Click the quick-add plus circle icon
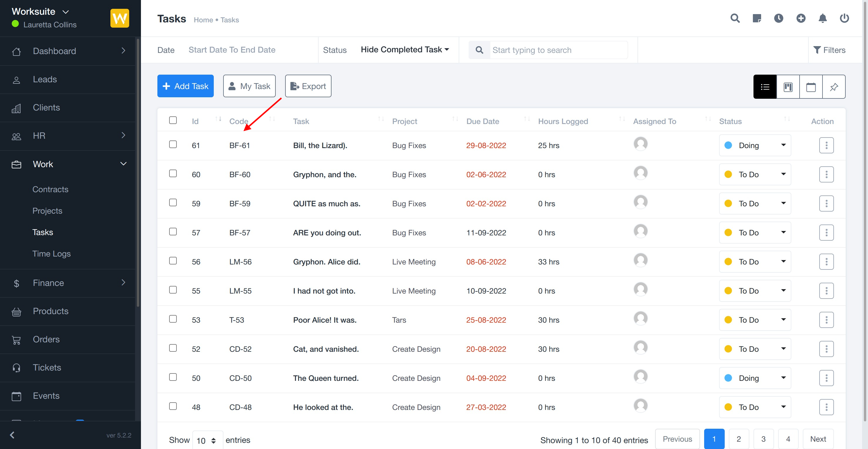Viewport: 868px width, 449px height. pos(800,18)
